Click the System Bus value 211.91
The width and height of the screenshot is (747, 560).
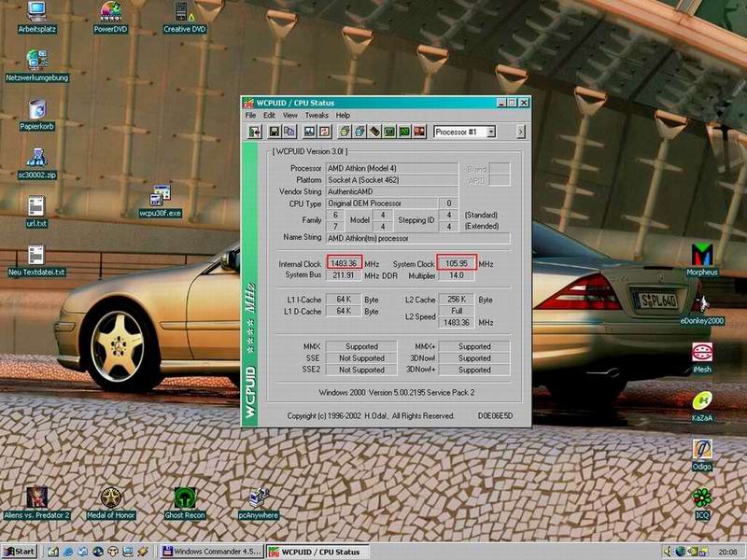[x=344, y=275]
